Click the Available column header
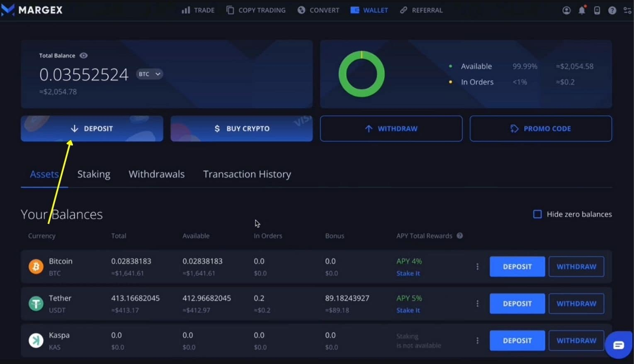Image resolution: width=634 pixels, height=364 pixels. (196, 235)
